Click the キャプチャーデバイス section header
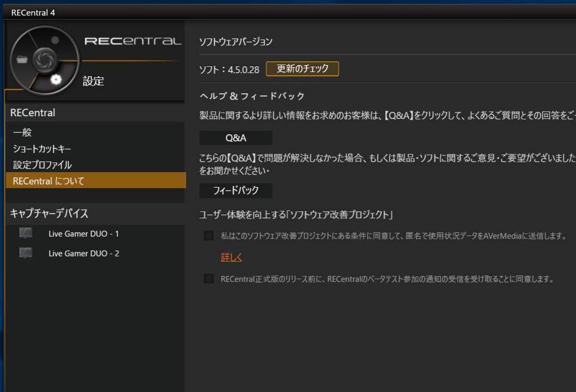This screenshot has height=392, width=576. coord(96,214)
